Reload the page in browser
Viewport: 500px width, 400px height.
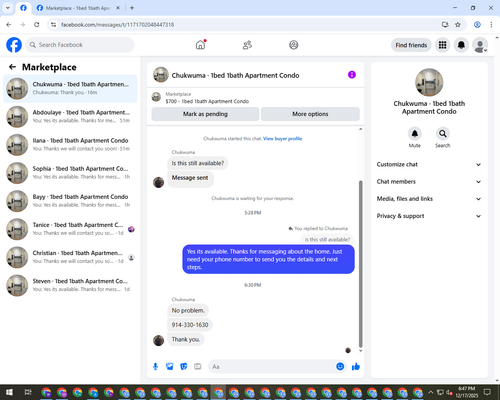click(x=37, y=25)
